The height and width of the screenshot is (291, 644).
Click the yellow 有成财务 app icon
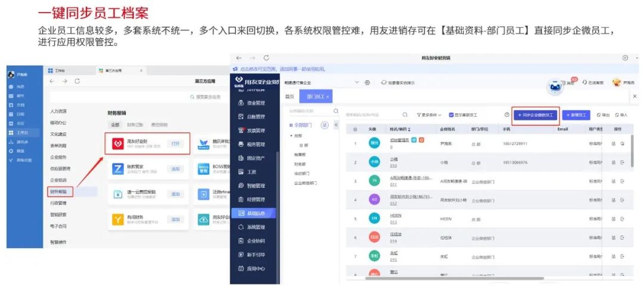[x=118, y=220]
